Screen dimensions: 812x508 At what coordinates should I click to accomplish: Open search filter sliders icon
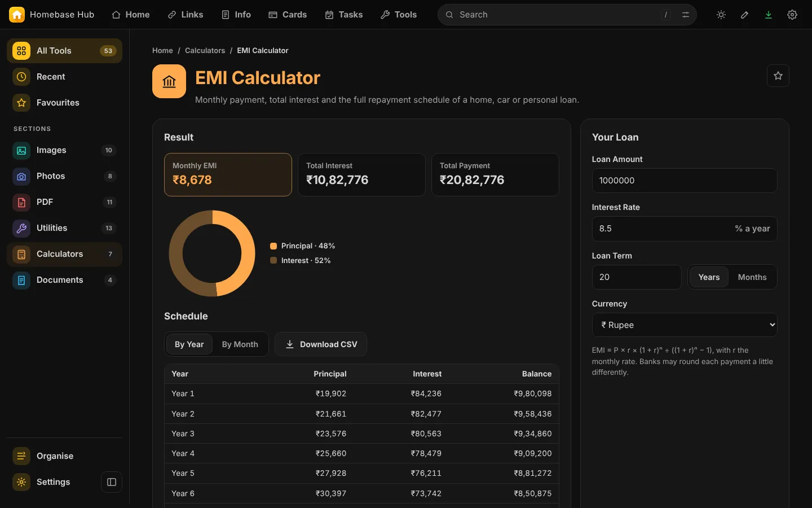pos(686,15)
